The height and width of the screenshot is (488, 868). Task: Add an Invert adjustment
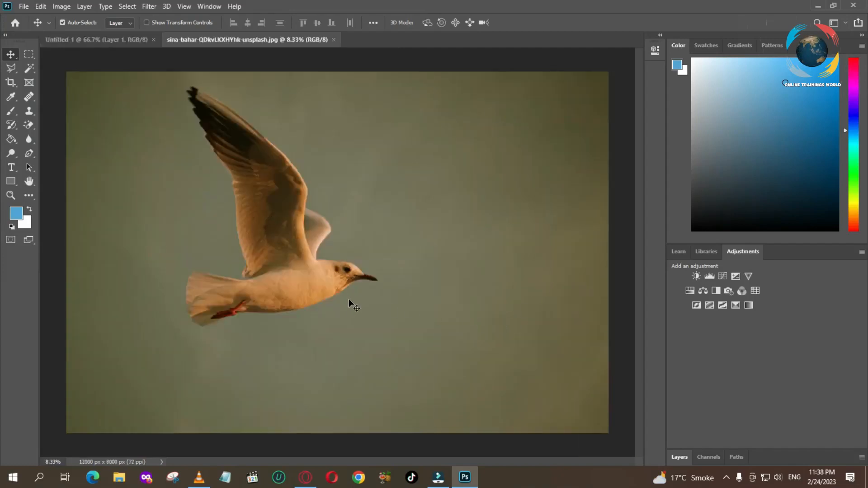697,305
